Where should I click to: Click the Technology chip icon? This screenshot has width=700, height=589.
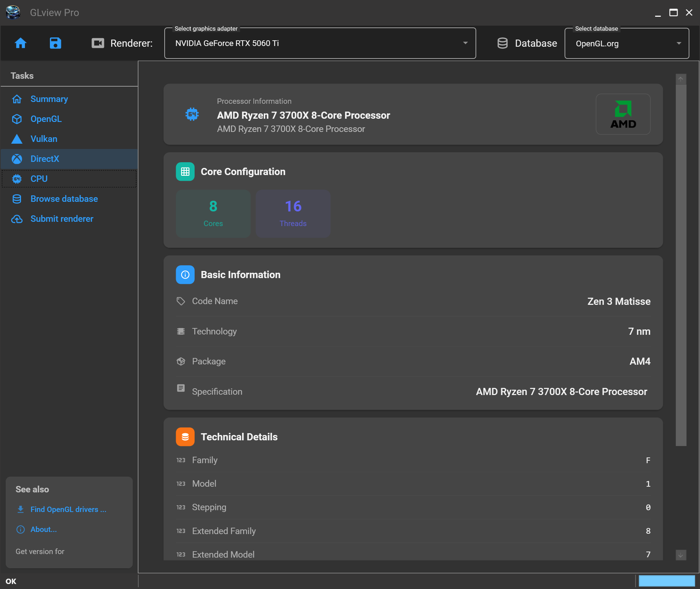(181, 331)
